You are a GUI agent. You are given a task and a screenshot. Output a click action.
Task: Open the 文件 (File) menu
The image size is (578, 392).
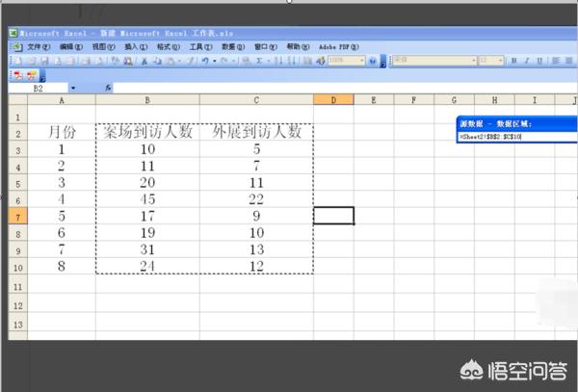tap(39, 45)
